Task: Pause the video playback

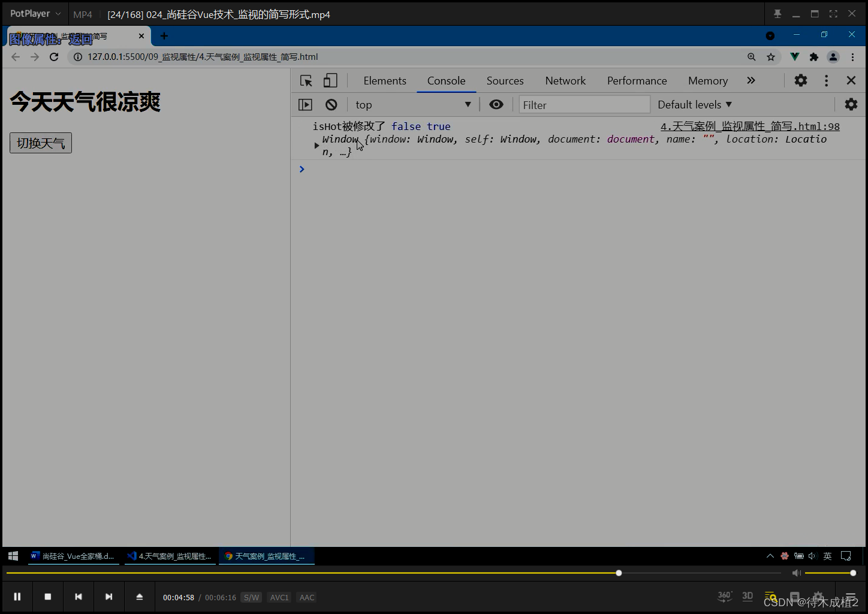Action: point(17,597)
